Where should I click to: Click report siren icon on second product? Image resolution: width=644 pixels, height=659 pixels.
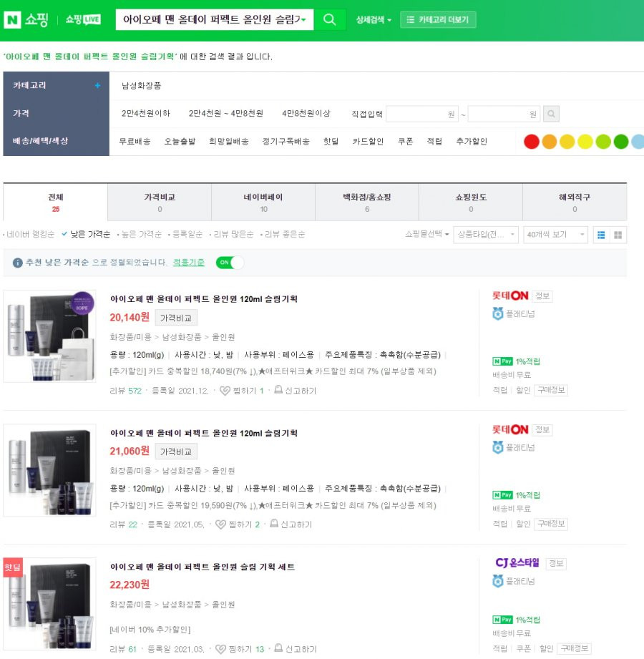(274, 523)
